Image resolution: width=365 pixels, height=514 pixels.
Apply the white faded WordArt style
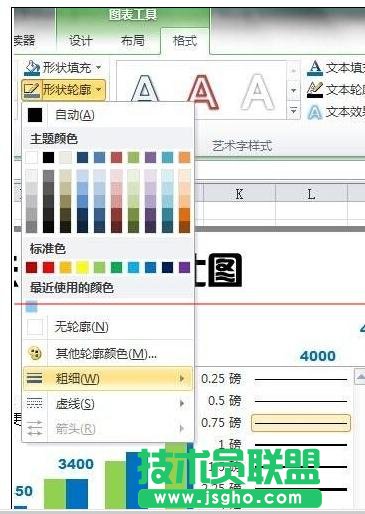257,92
